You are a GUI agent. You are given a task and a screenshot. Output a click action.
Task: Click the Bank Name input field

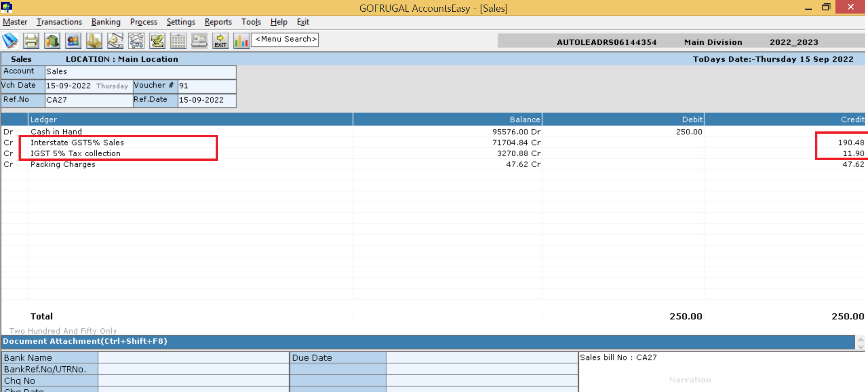(x=193, y=358)
